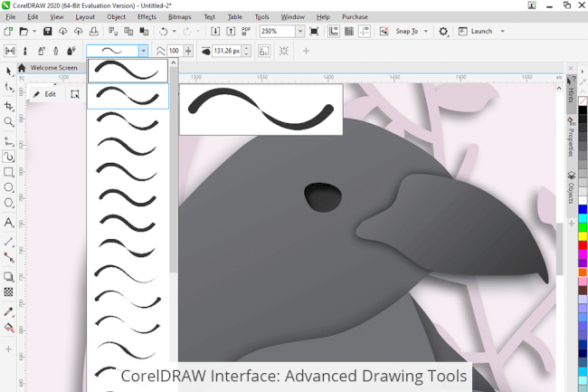Select the Ellipse tool
The height and width of the screenshot is (392, 588).
(x=8, y=187)
